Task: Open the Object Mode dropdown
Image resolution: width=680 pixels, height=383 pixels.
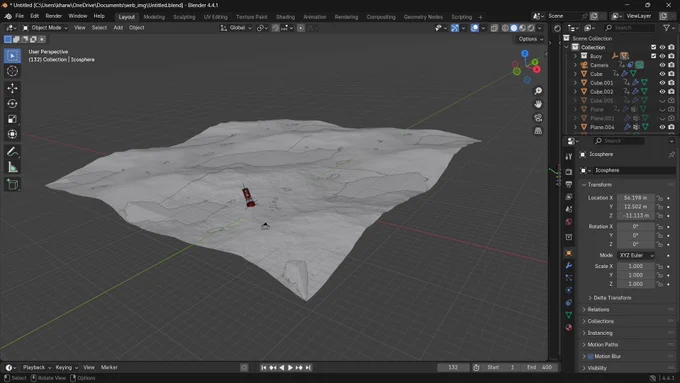Action: (45, 28)
